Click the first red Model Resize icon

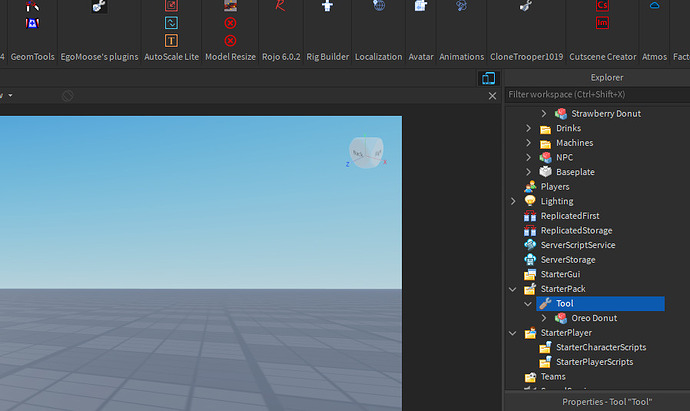(x=230, y=23)
